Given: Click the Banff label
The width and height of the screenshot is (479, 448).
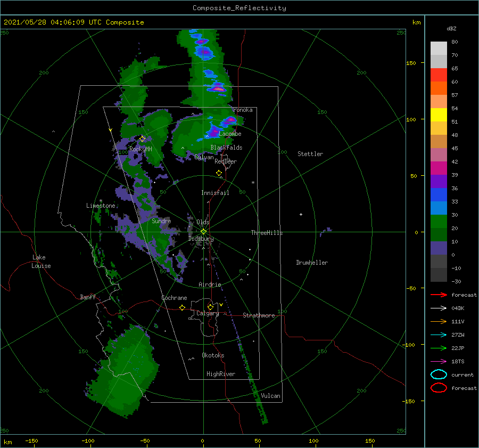Looking at the screenshot, I should pos(88,297).
